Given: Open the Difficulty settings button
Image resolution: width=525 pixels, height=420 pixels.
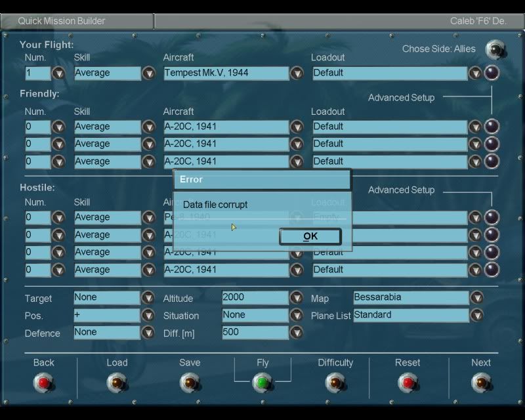Looking at the screenshot, I should [335, 383].
